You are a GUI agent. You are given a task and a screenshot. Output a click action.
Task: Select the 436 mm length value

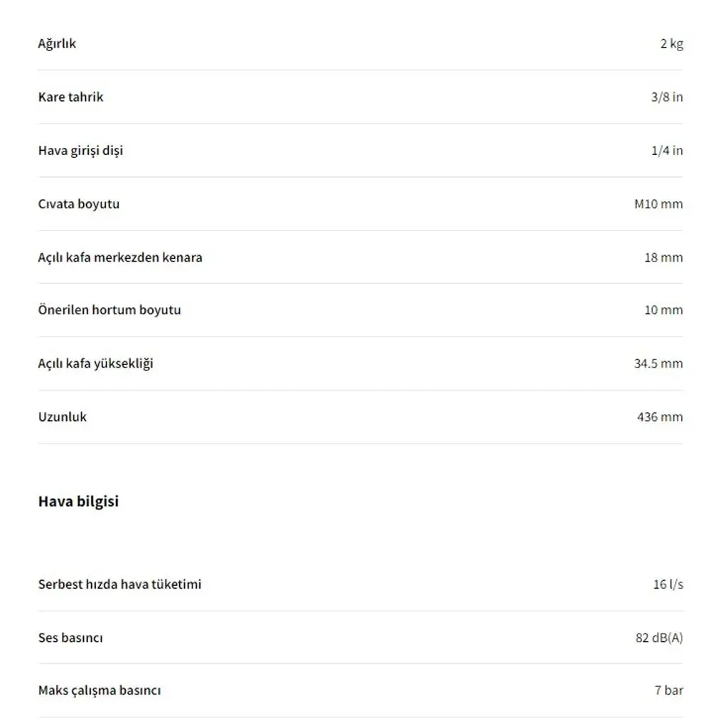660,417
